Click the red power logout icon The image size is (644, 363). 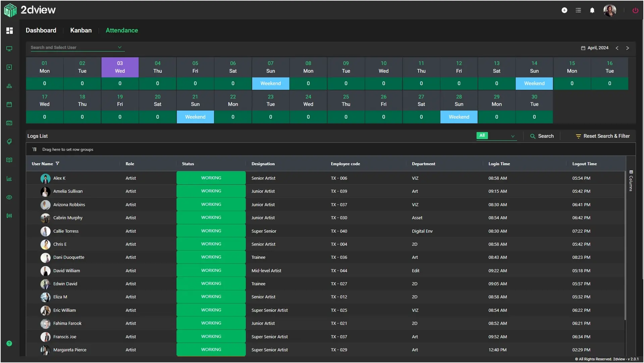pos(635,10)
